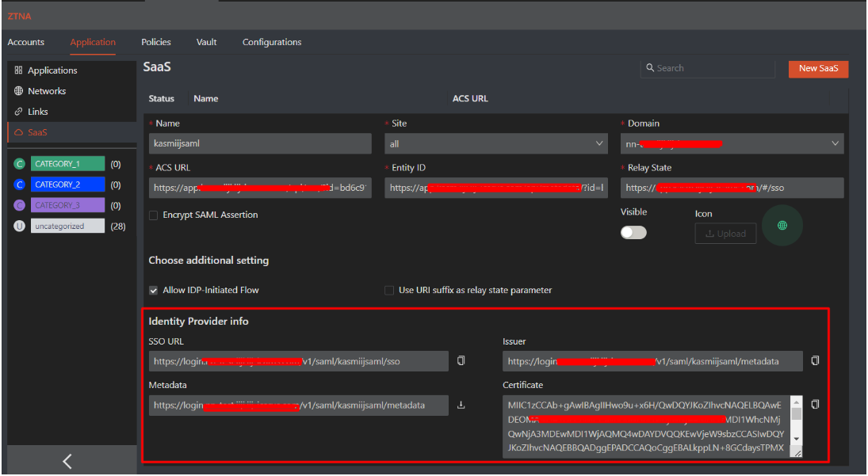
Task: Click the Certificate resize grip handle
Action: pyautogui.click(x=797, y=453)
